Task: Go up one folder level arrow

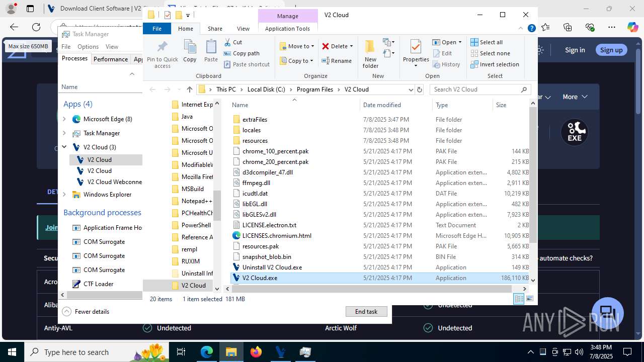Action: click(x=189, y=89)
